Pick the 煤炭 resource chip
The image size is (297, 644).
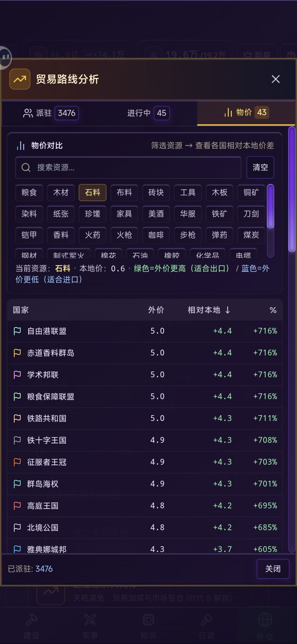coord(251,235)
